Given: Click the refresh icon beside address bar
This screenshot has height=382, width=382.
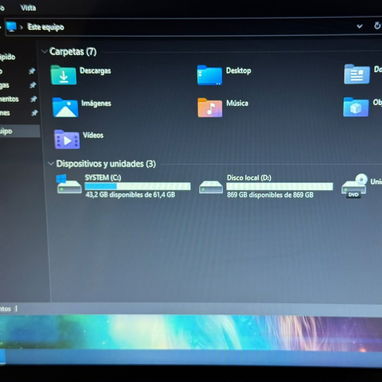Looking at the screenshot, I should pyautogui.click(x=377, y=26).
